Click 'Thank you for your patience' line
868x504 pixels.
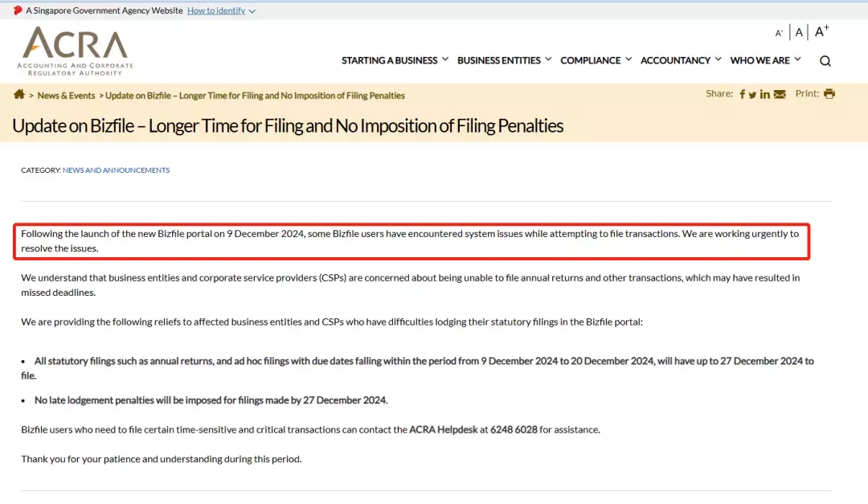pos(161,459)
